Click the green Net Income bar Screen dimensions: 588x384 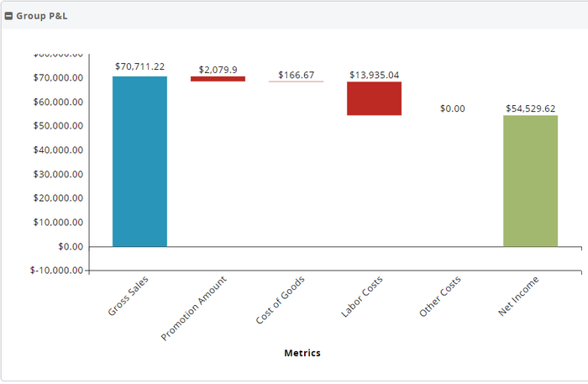(x=530, y=181)
